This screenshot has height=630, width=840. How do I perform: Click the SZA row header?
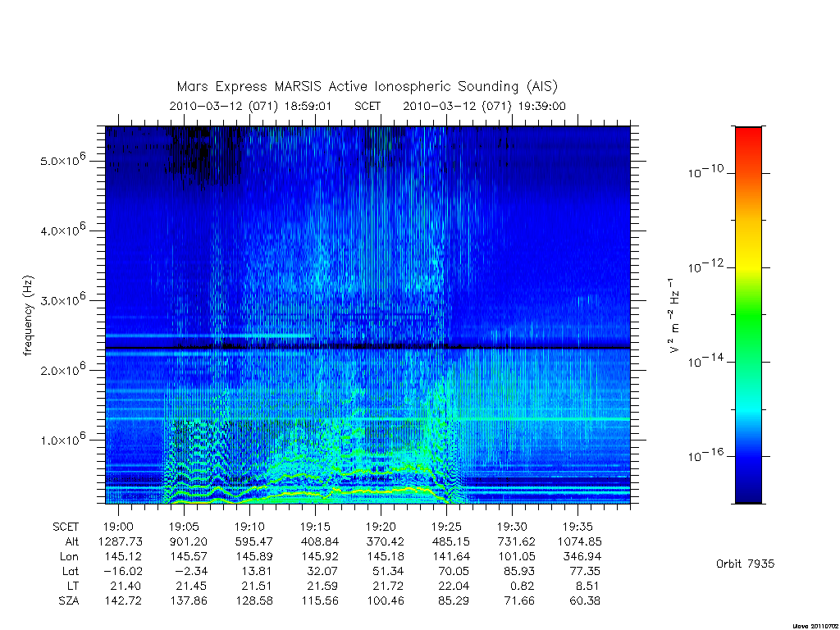click(x=69, y=601)
